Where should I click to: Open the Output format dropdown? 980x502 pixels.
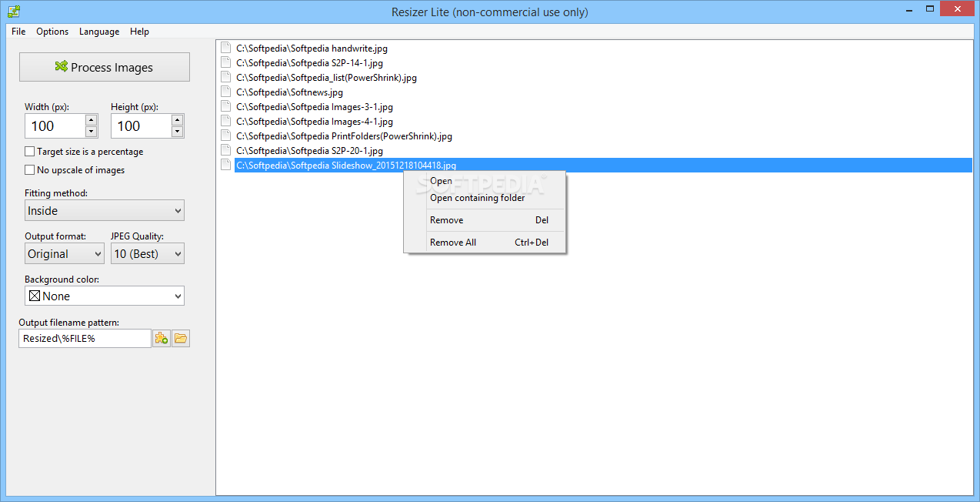click(65, 253)
